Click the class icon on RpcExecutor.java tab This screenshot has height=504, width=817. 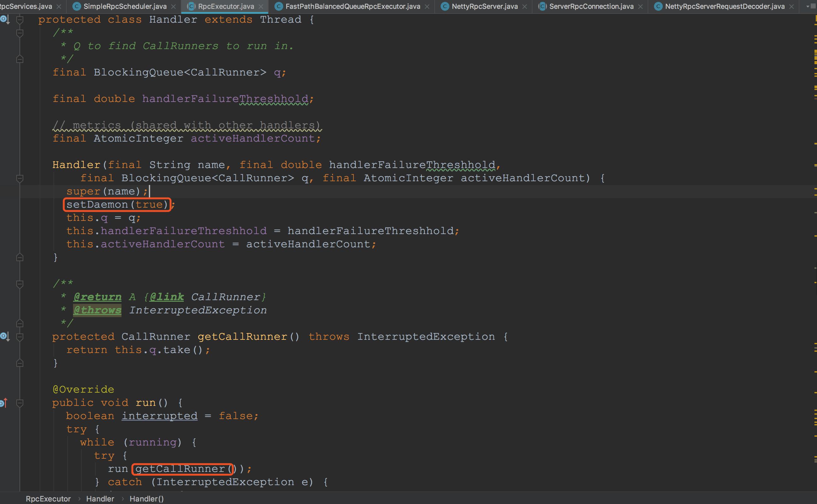tap(191, 6)
